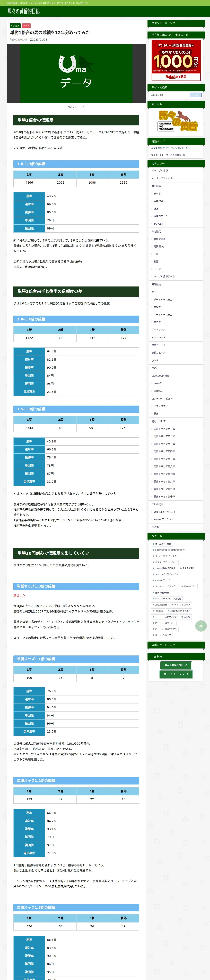Viewport: 210px width, 980px height.
Task: Select the 中央競馬 category badge on the article
Action: [15, 25]
